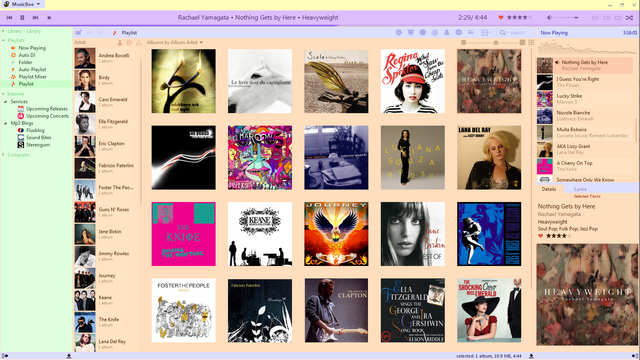Image resolution: width=640 pixels, height=360 pixels.
Task: Stop playback
Action: click(x=49, y=18)
